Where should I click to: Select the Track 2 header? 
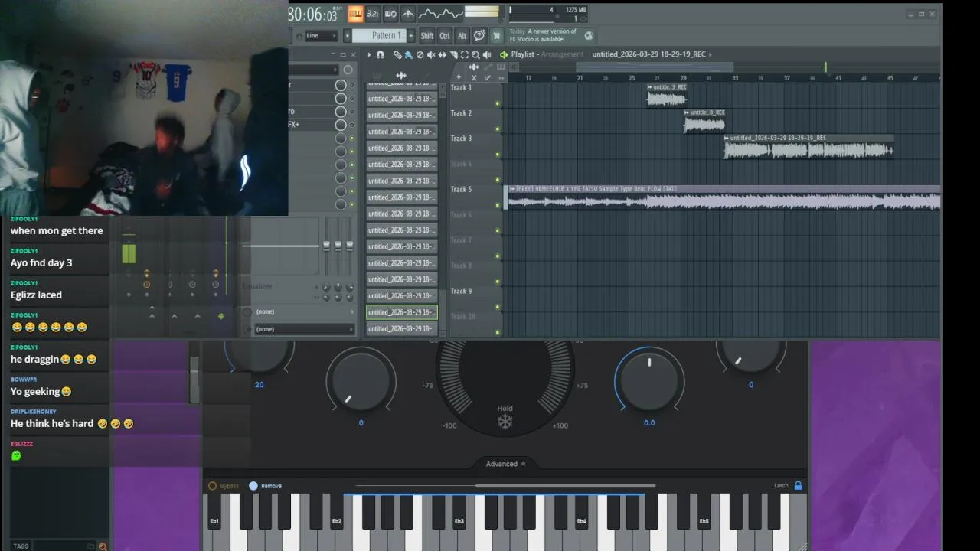[475, 121]
